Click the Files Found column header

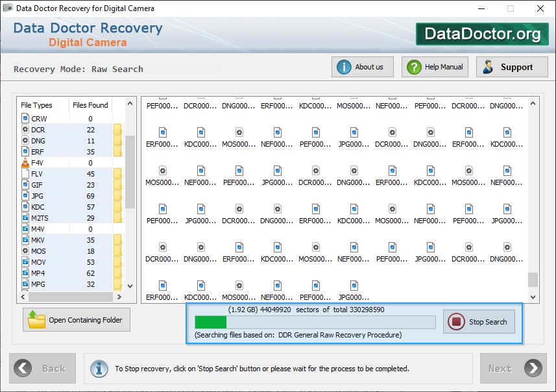coord(90,105)
